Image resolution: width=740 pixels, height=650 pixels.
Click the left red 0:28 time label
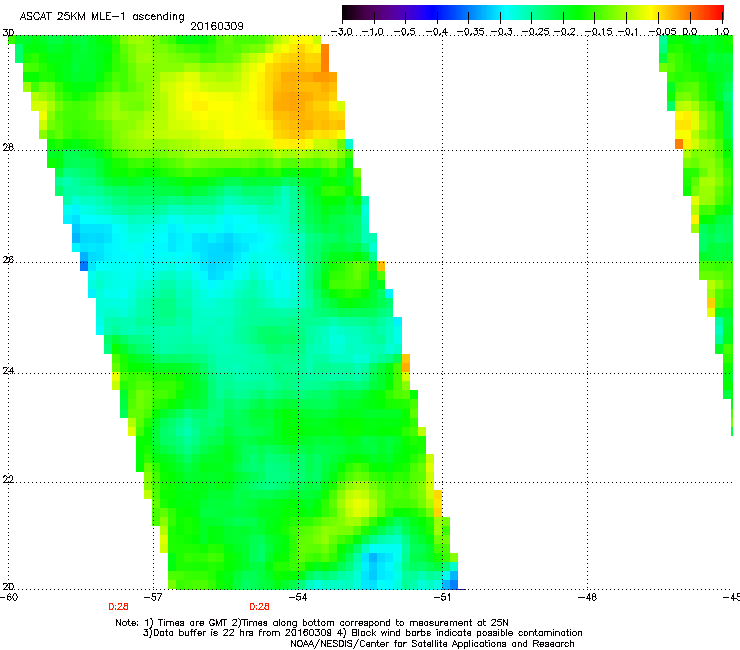coord(118,607)
